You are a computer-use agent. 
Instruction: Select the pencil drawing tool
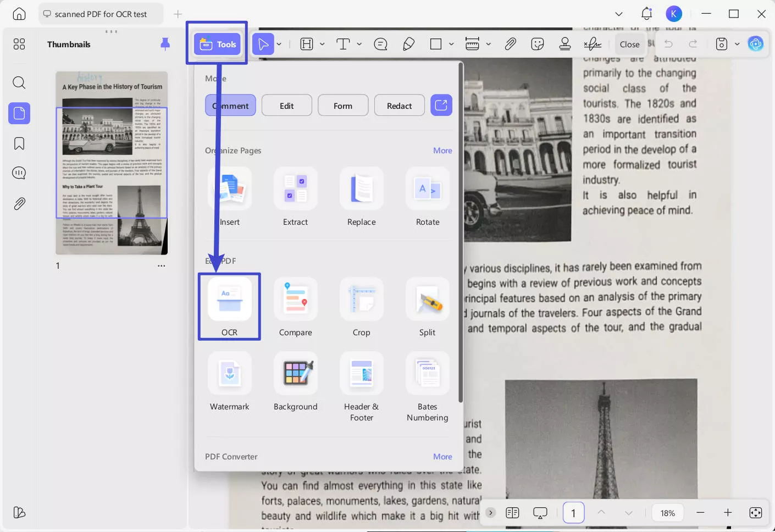408,44
